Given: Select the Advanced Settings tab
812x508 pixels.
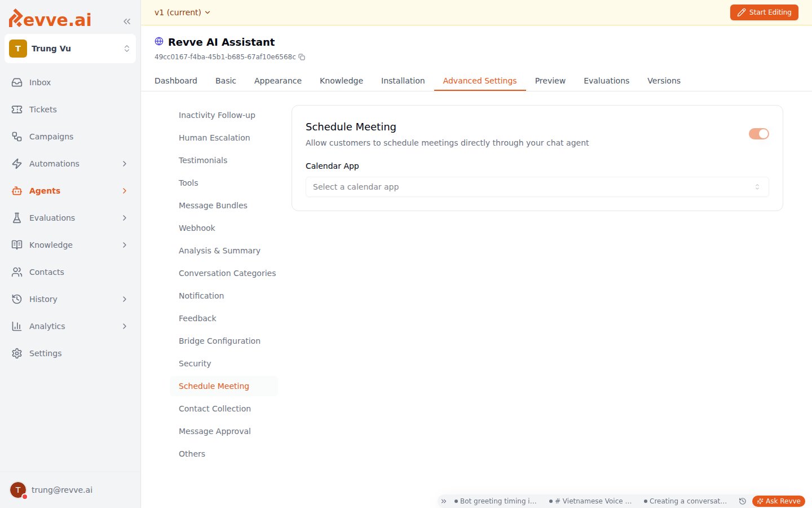Looking at the screenshot, I should [480, 81].
